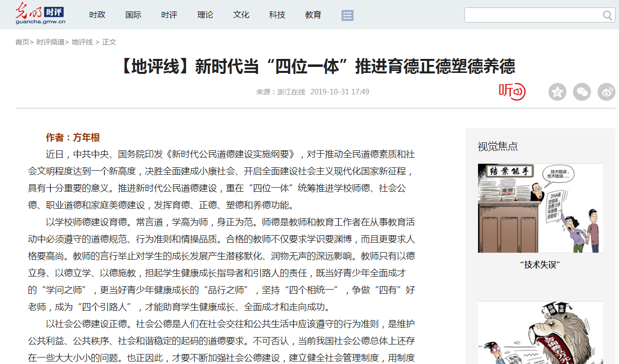The image size is (619, 364).
Task: Open the 地评线 breadcrumb link
Action: (x=82, y=42)
